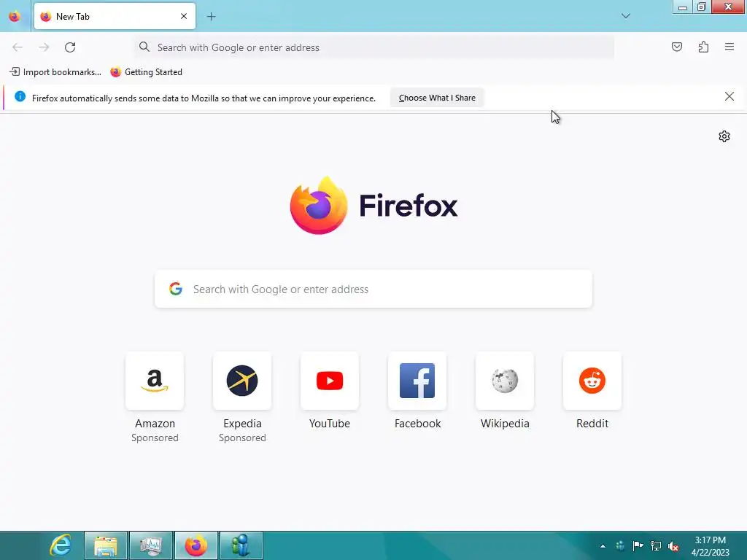Open system monitor taskbar icon

pyautogui.click(x=151, y=545)
